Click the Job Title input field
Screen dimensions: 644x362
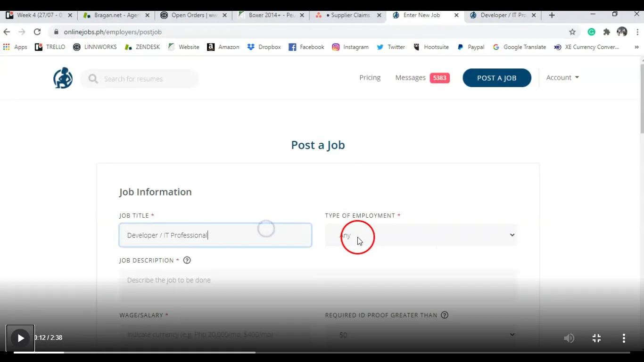(x=215, y=235)
